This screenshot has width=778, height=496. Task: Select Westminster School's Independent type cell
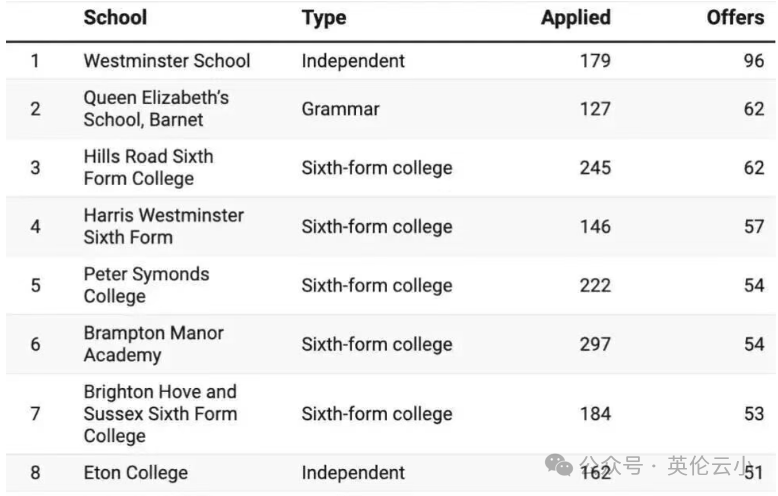353,61
